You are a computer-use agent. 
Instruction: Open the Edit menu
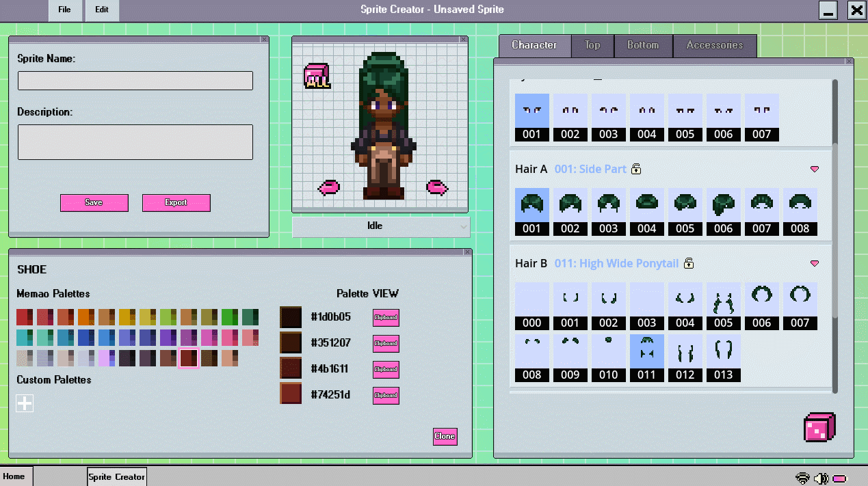coord(102,10)
